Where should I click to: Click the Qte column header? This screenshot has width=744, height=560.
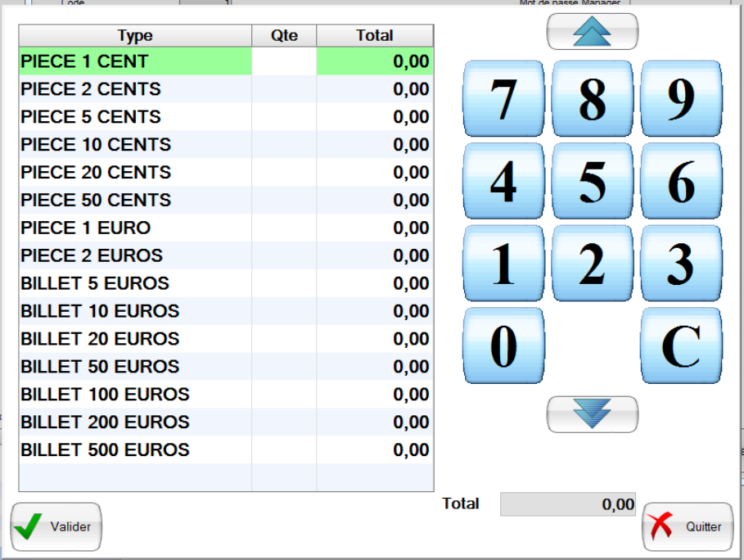[284, 35]
